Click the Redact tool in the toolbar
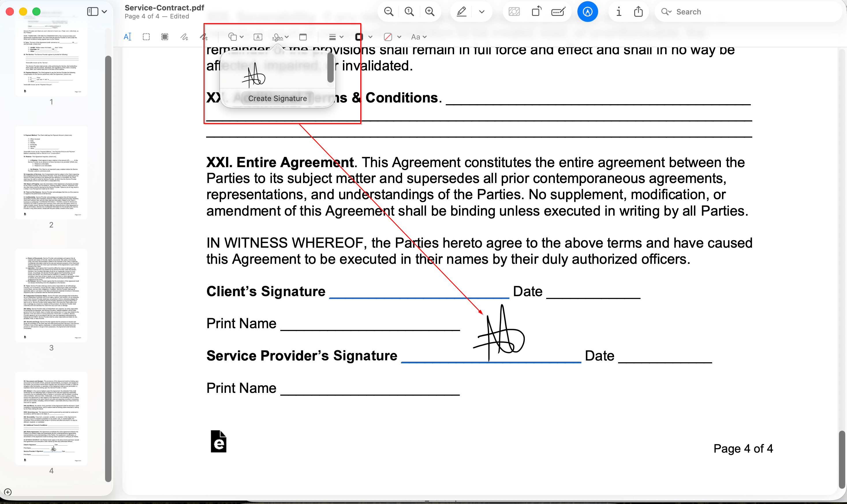Viewport: 847px width, 504px height. click(514, 11)
